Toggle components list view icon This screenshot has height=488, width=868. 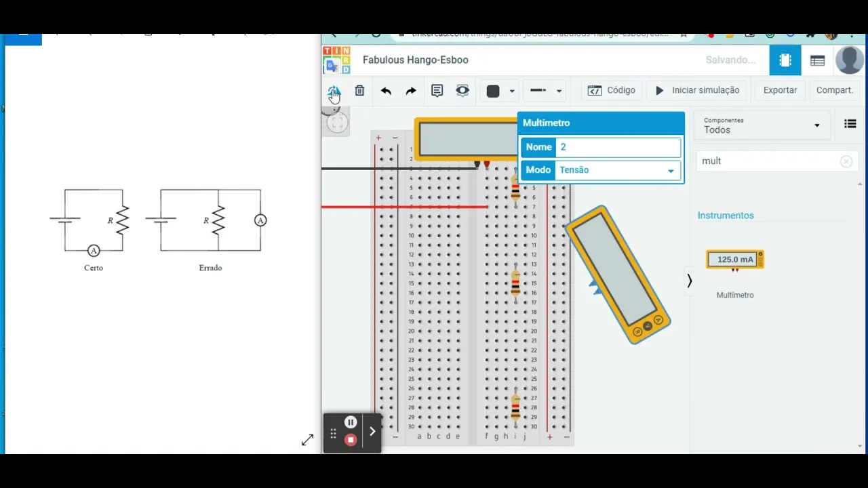[850, 123]
